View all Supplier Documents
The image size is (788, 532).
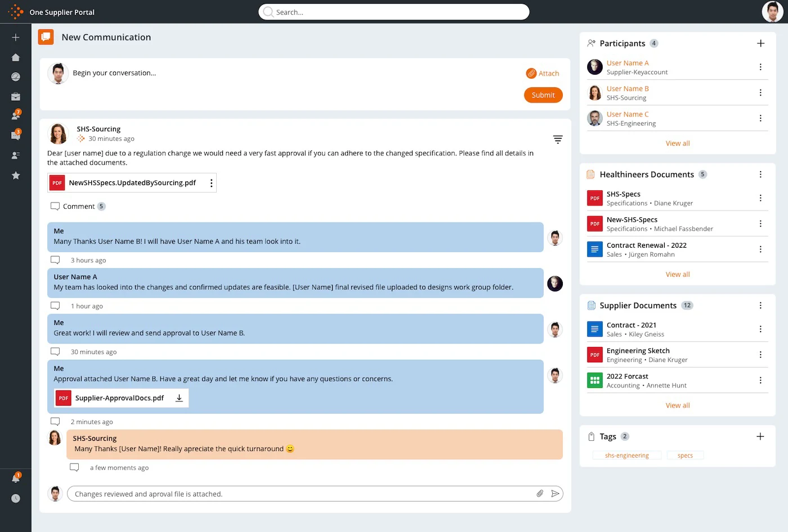tap(678, 405)
